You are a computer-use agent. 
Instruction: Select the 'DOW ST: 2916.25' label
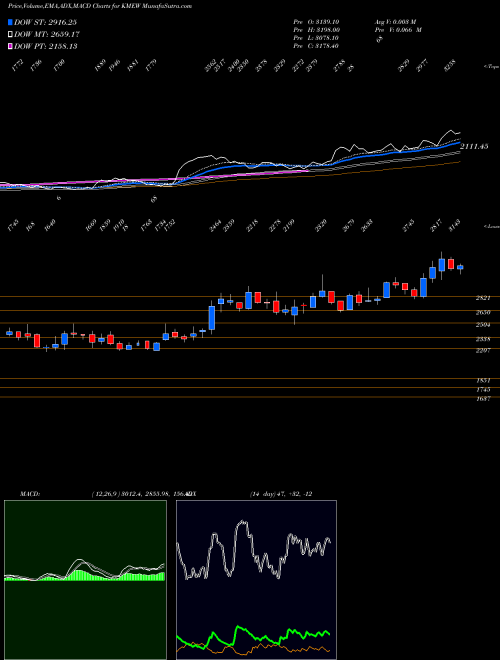45,22
